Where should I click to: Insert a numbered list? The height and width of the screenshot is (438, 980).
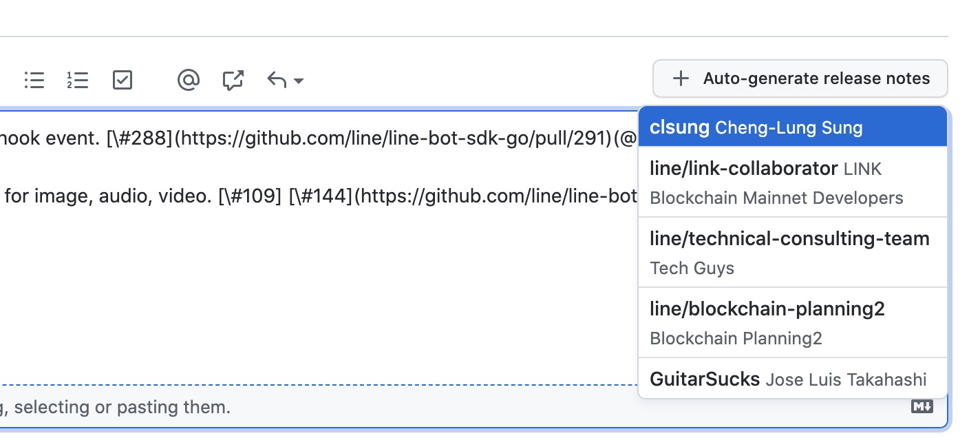click(78, 80)
